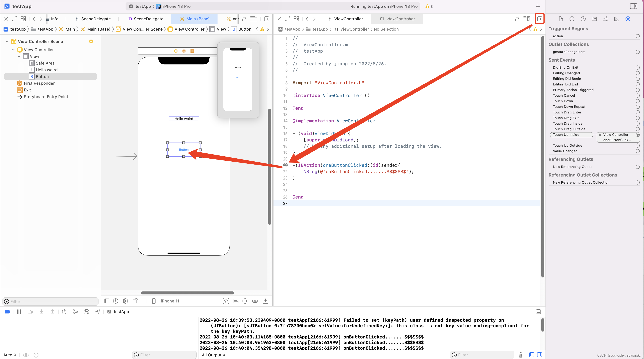The height and width of the screenshot is (359, 644).
Task: Switch to the ViewController.h tab
Action: [x=346, y=19]
